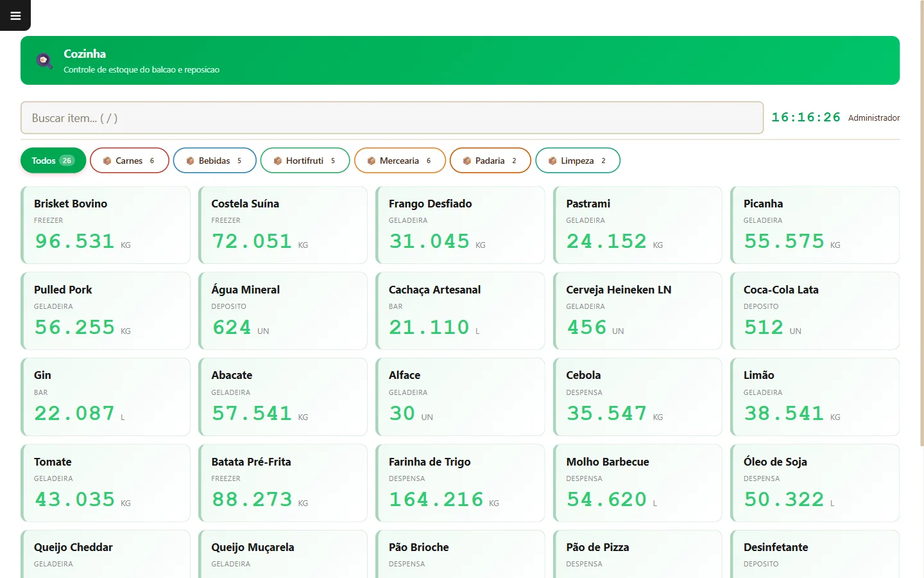Open the hamburger menu
924x578 pixels.
(15, 15)
